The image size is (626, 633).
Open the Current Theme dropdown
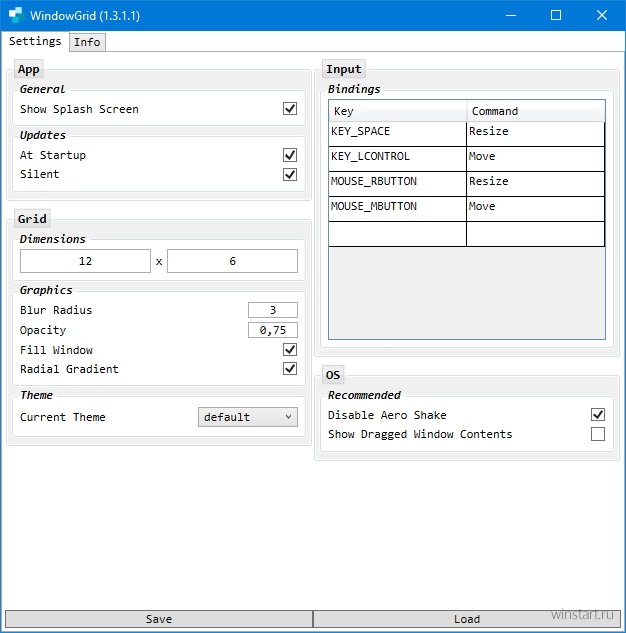(248, 417)
